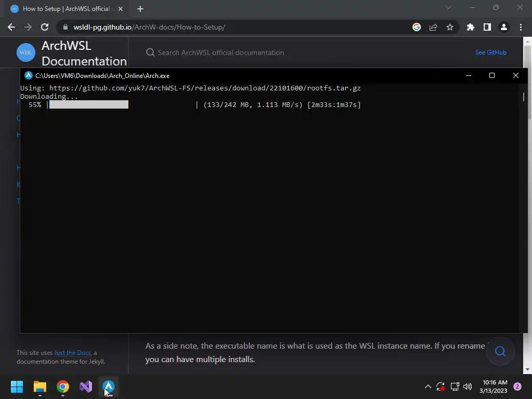Click the download progress bar
The height and width of the screenshot is (399, 532).
tap(122, 104)
